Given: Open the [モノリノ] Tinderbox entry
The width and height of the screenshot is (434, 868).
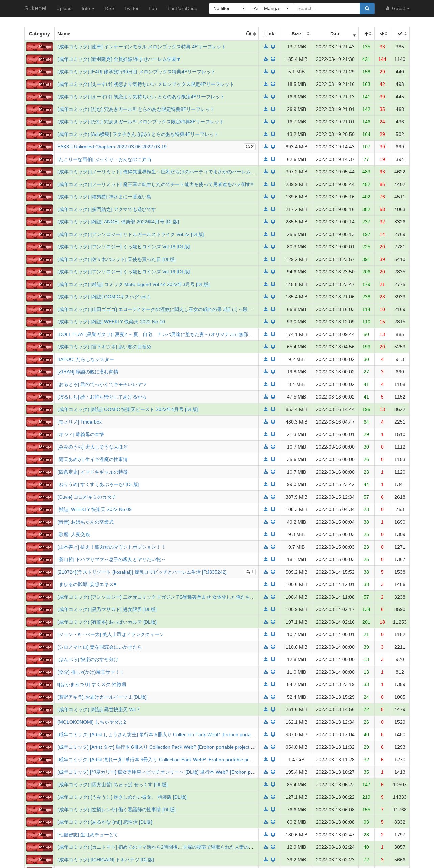Looking at the screenshot, I should 79,422.
